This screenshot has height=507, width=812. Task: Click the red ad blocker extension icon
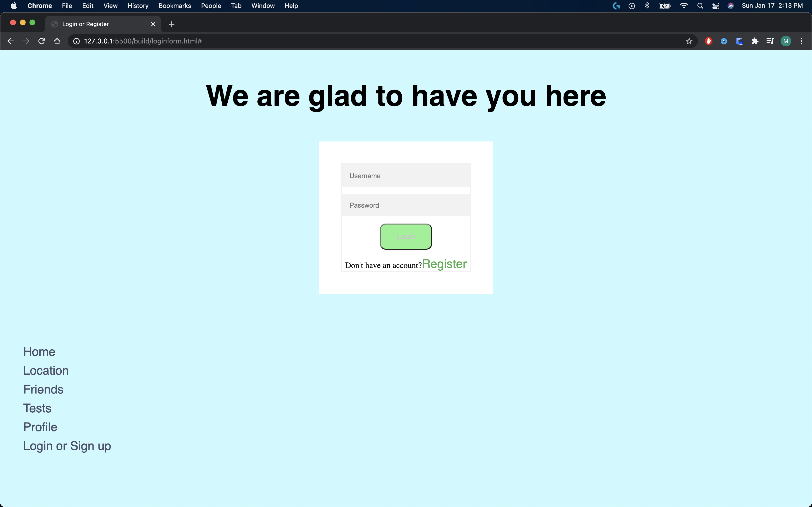708,41
